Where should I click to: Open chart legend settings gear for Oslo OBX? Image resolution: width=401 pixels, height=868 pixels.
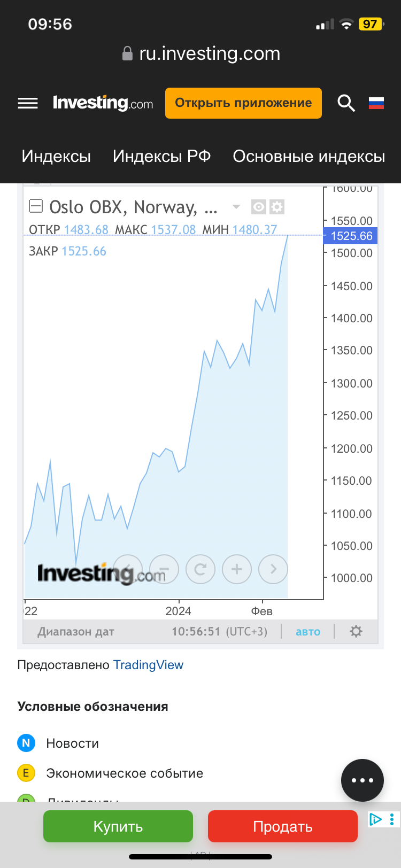277,206
